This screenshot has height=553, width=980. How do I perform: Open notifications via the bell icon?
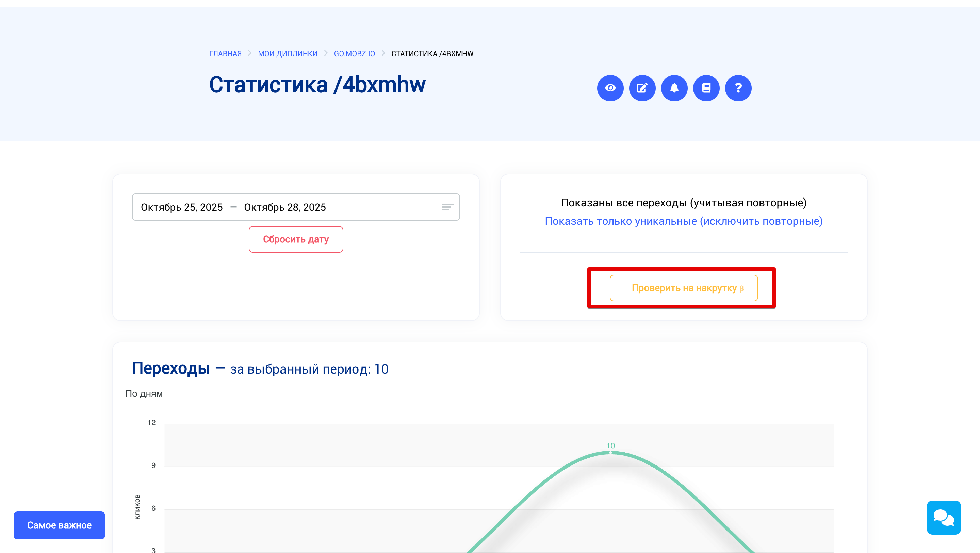[x=674, y=88]
